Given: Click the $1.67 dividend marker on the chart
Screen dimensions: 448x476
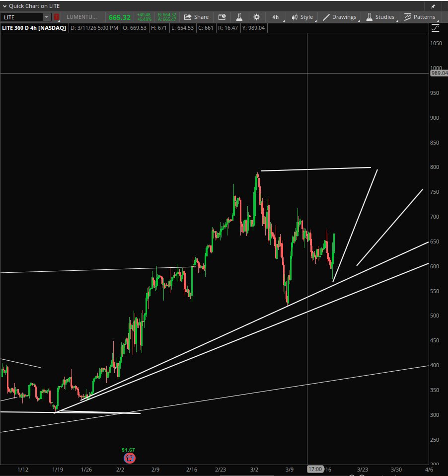Looking at the screenshot, I should pyautogui.click(x=129, y=458).
